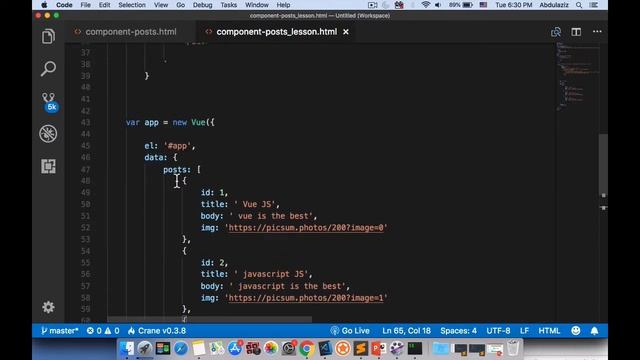Open battery status in menu bar

click(x=461, y=5)
